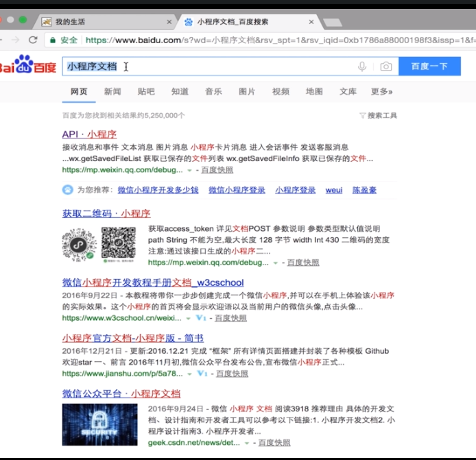The height and width of the screenshot is (460, 476).
Task: Click the browser address bar URL
Action: (279, 40)
